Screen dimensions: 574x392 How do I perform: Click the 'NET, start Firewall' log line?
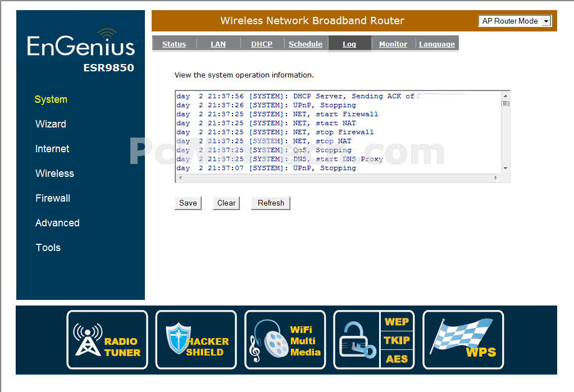pyautogui.click(x=277, y=114)
